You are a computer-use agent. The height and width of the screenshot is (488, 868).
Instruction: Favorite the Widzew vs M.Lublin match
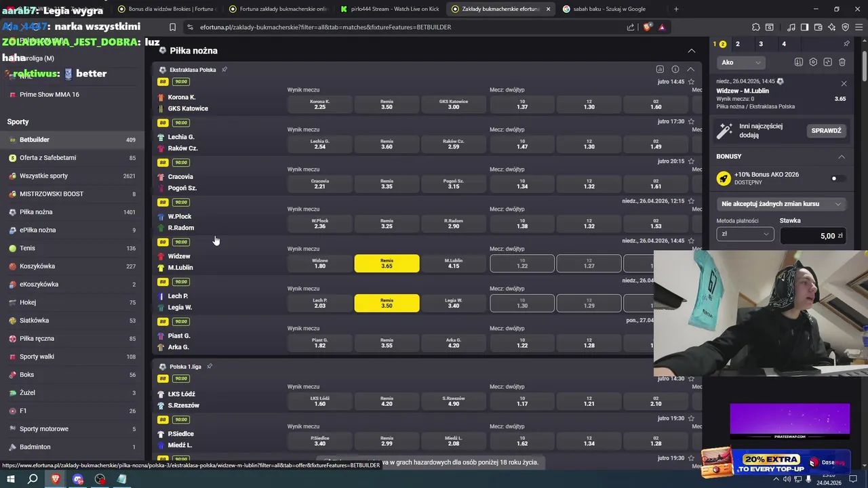click(691, 241)
